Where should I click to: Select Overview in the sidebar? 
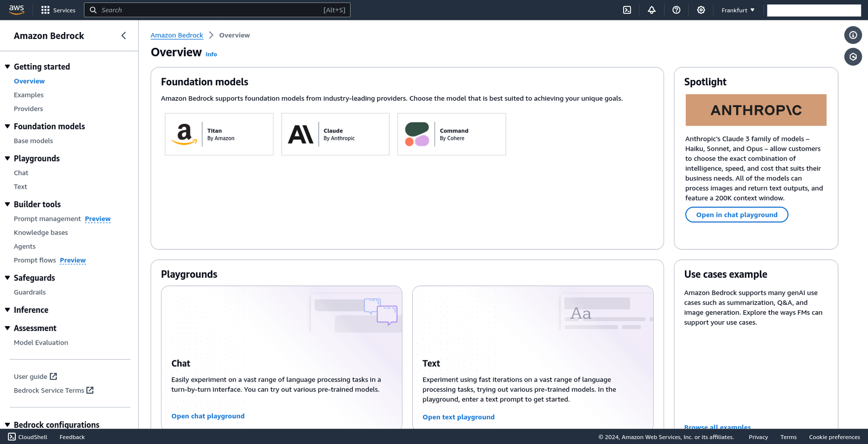29,81
